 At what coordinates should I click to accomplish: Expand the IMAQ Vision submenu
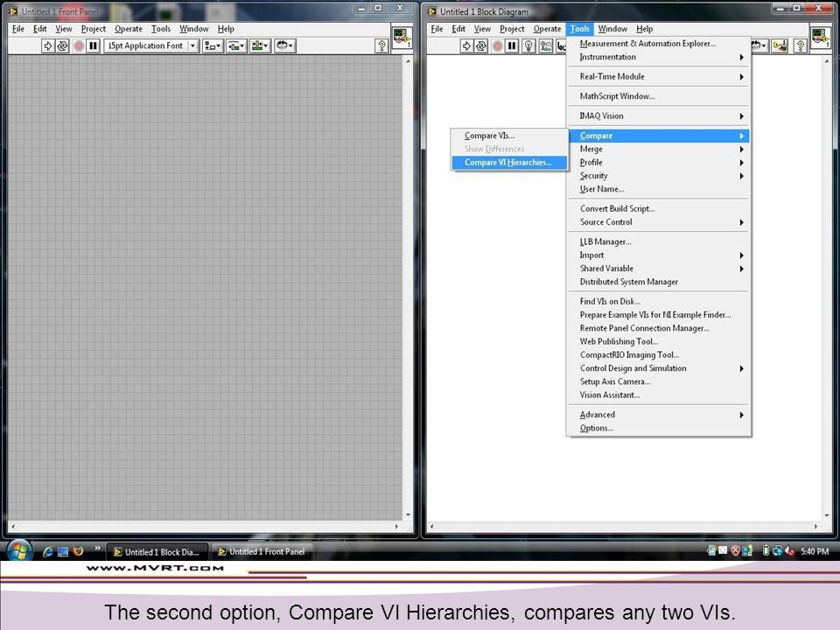[x=658, y=116]
